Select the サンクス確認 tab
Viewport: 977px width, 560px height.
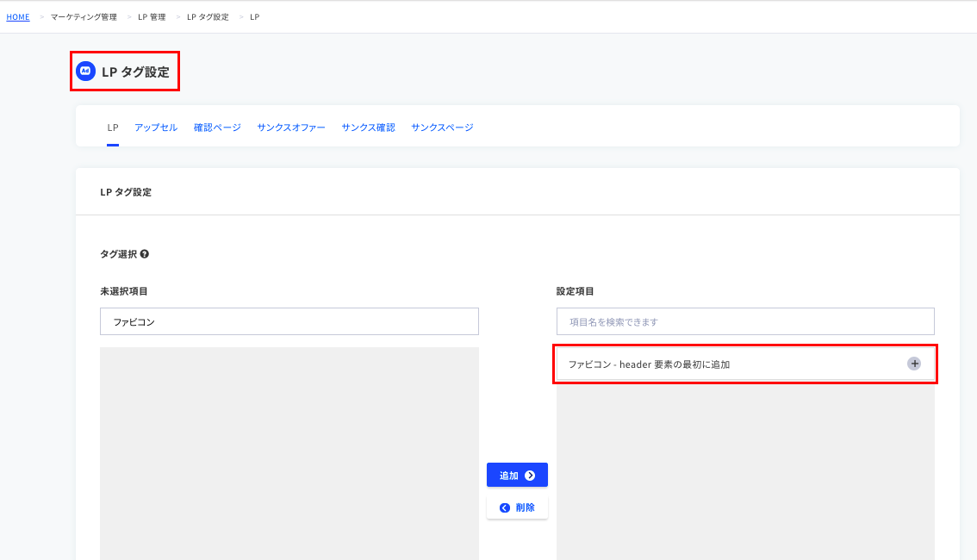point(368,127)
